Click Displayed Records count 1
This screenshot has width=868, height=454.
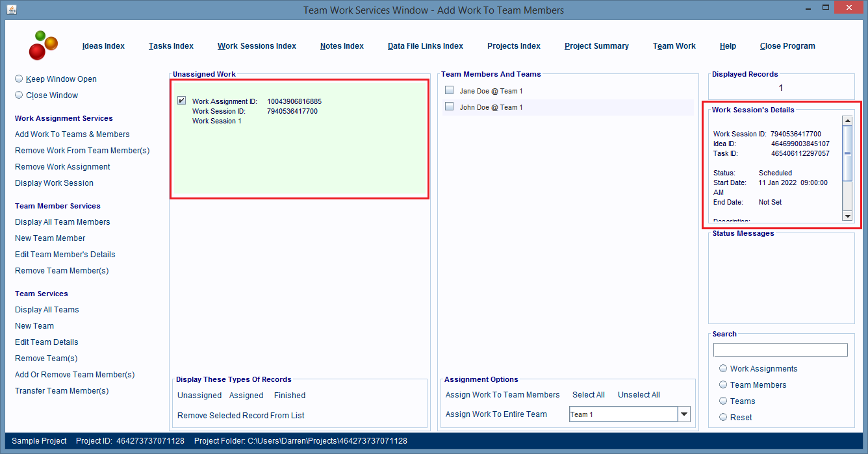[780, 88]
